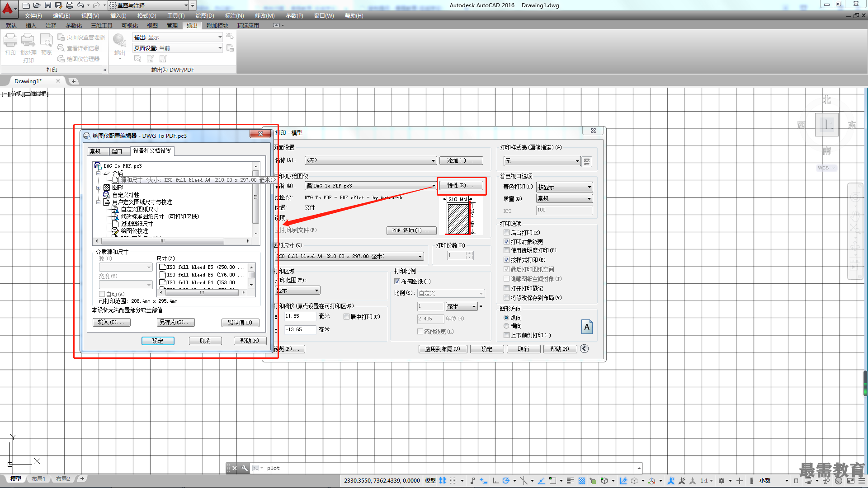The height and width of the screenshot is (488, 868).
Task: Click the customization menu icon in status bar
Action: 862,481
